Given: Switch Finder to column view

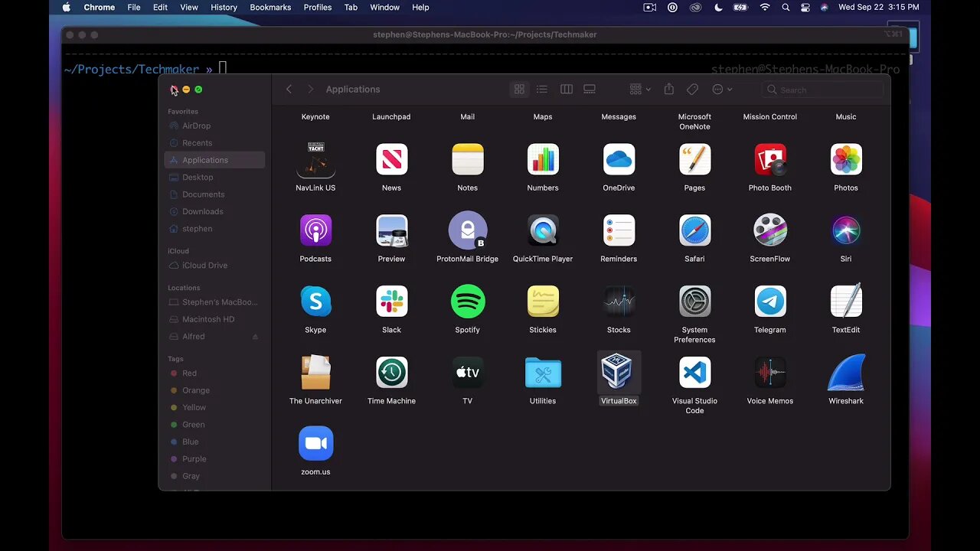Looking at the screenshot, I should [567, 90].
